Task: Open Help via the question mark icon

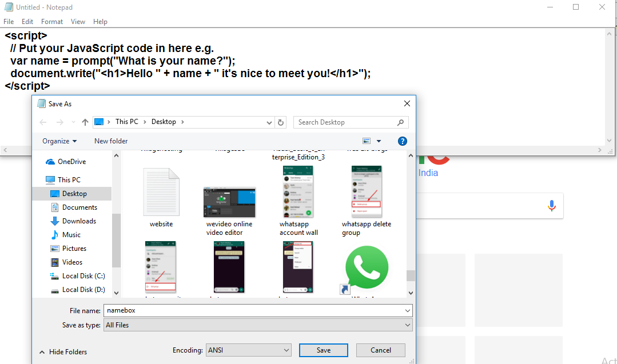Action: 402,141
